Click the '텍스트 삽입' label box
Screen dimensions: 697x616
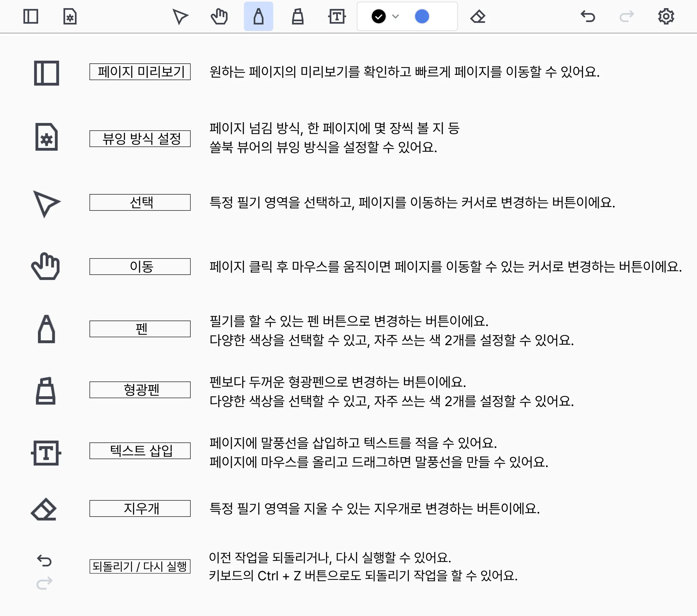click(x=140, y=451)
